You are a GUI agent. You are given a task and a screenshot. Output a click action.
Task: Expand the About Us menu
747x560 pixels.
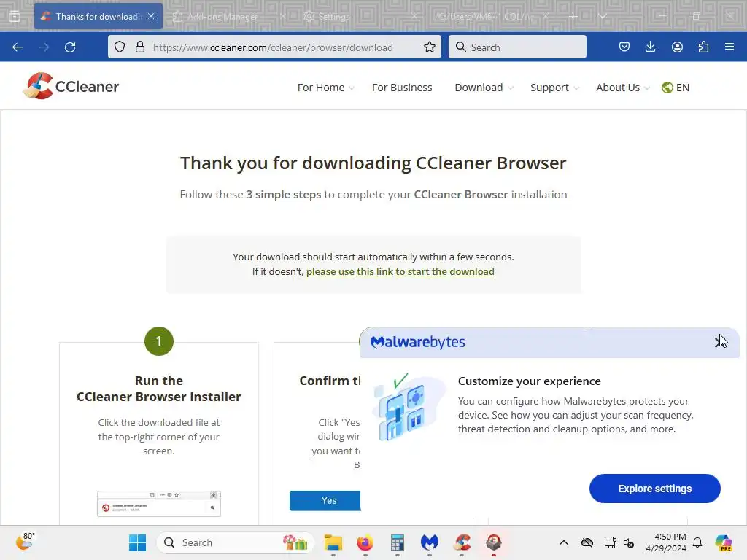623,87
